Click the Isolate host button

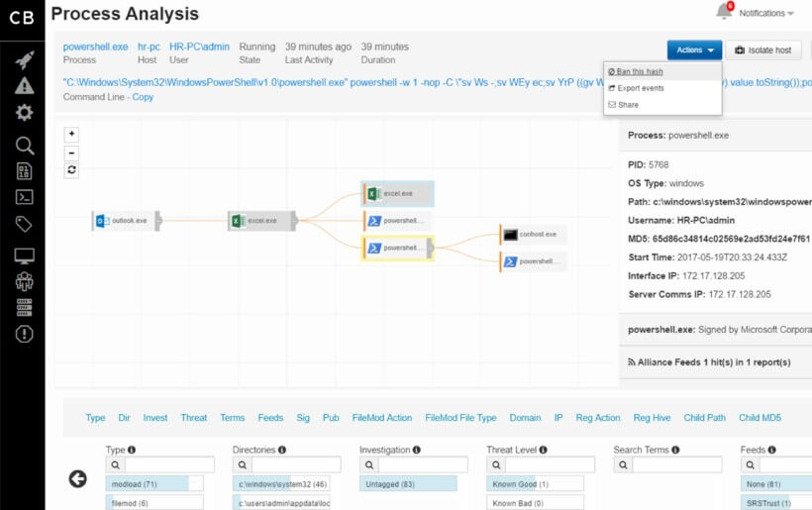(763, 51)
